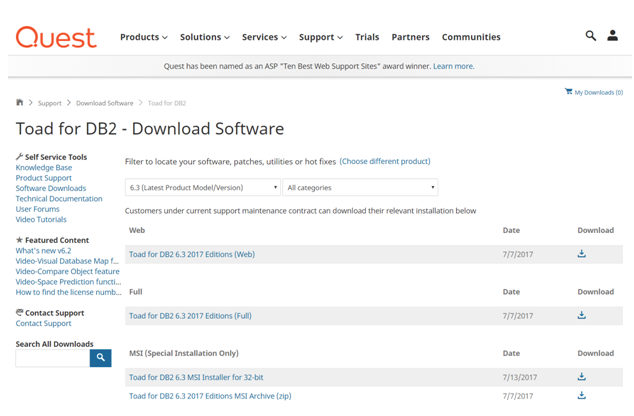Image resolution: width=634 pixels, height=416 pixels.
Task: Click the MSI (Special Installation Only) heading
Action: [184, 353]
